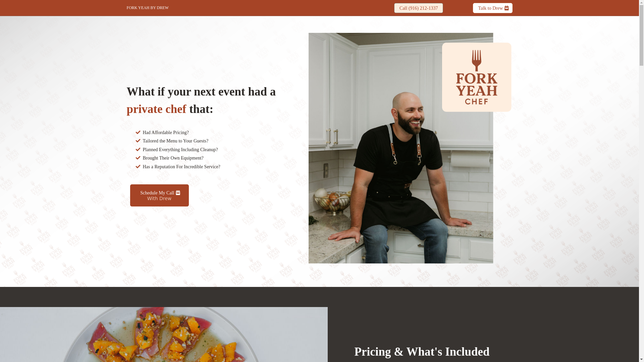
Task: Click the tuna dish photo
Action: point(164,335)
